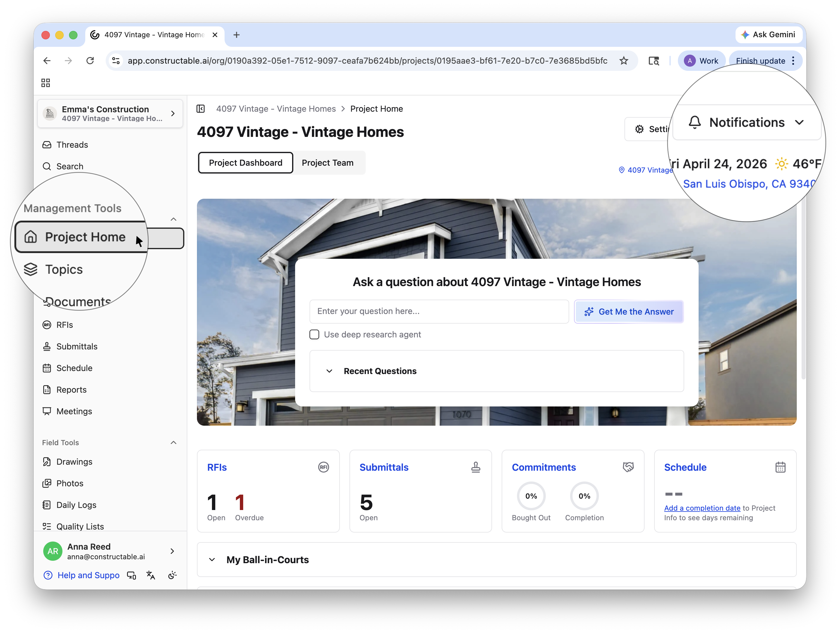Open the Anna Reed account menu

click(x=110, y=551)
